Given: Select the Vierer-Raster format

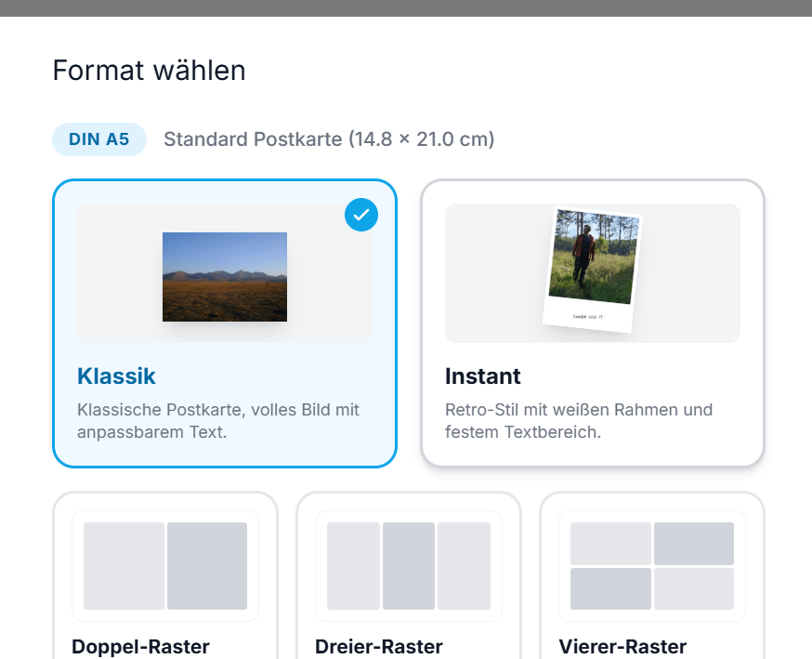Looking at the screenshot, I should point(651,576).
